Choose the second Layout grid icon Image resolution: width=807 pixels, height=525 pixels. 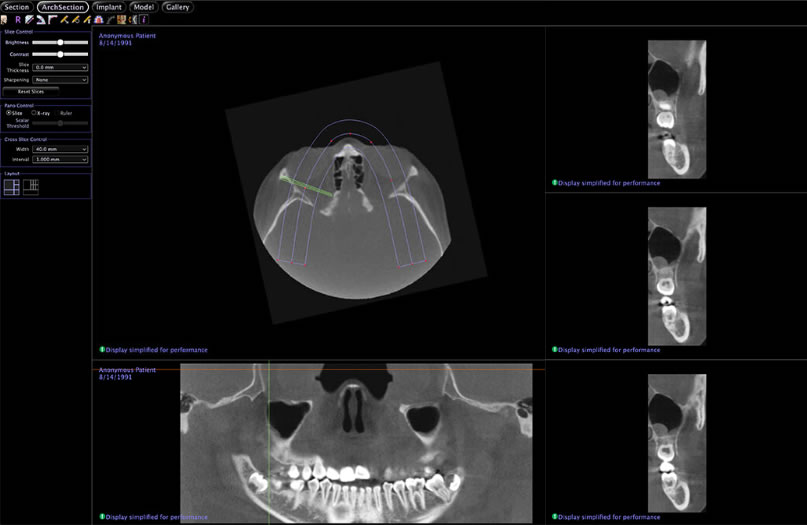click(31, 186)
